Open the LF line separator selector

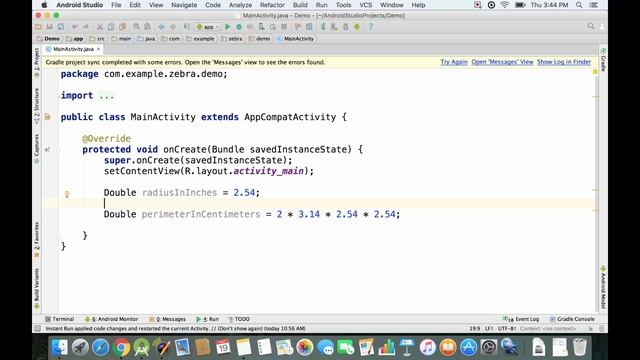pos(489,328)
